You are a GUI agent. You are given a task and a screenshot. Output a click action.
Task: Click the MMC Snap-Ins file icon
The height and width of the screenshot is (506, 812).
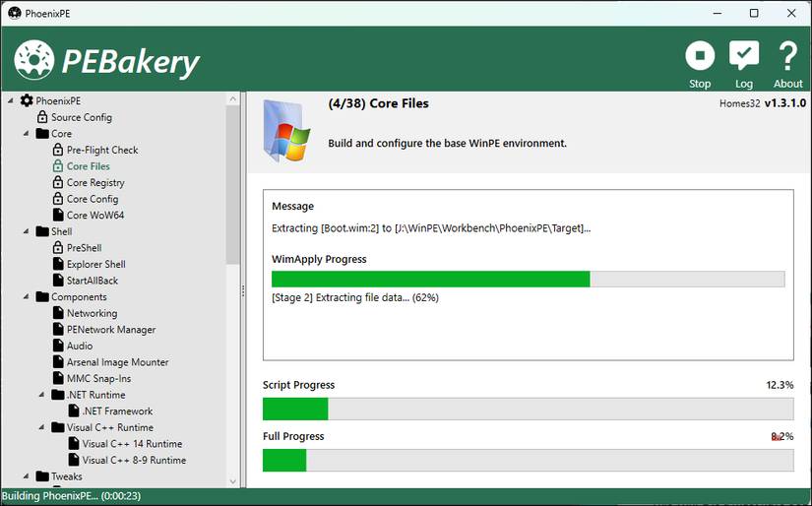[58, 378]
